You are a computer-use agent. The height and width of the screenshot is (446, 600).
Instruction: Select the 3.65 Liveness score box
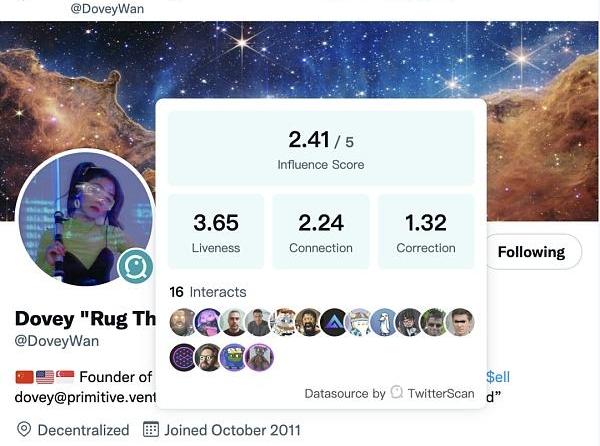[x=216, y=231]
